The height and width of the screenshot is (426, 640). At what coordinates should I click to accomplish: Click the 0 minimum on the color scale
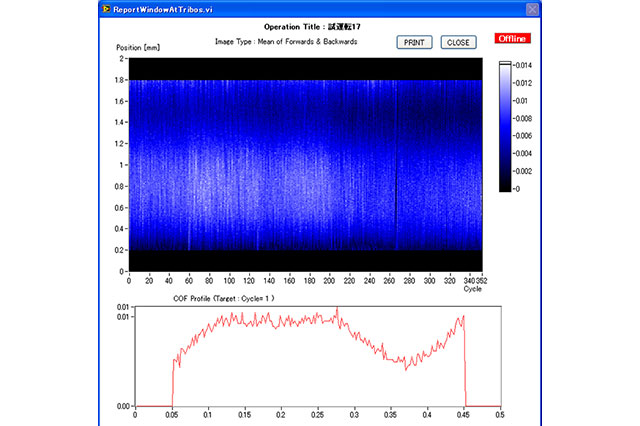(x=517, y=188)
